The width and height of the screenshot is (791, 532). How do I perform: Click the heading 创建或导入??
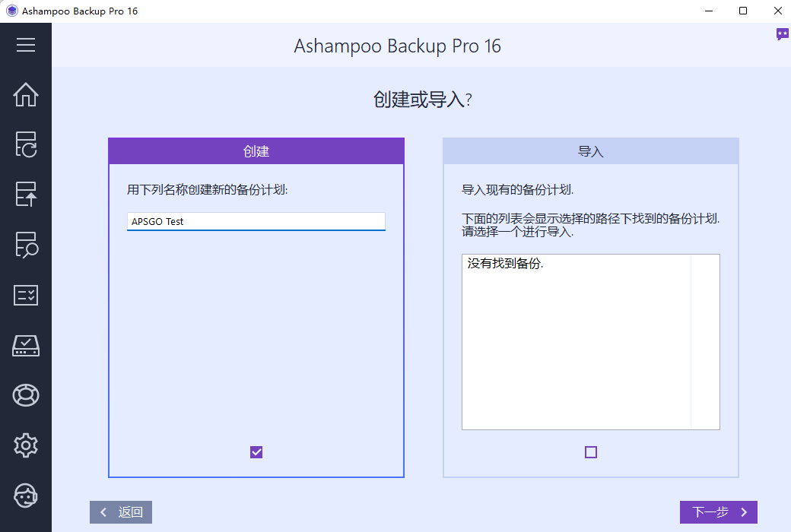click(423, 100)
